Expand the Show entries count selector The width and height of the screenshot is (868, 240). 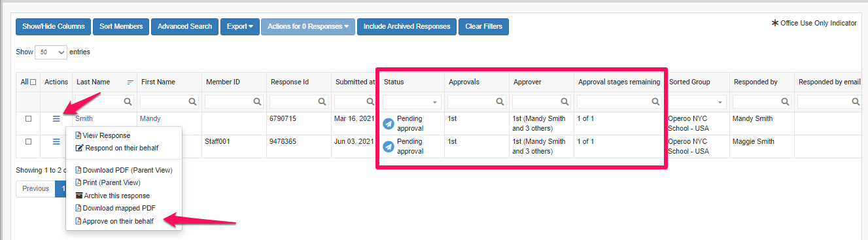pyautogui.click(x=52, y=52)
